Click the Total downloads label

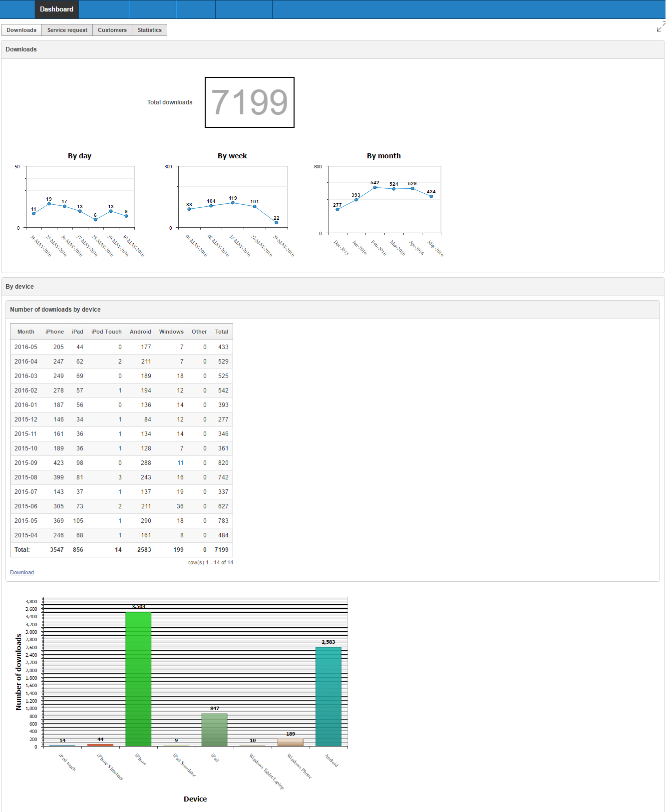[170, 102]
